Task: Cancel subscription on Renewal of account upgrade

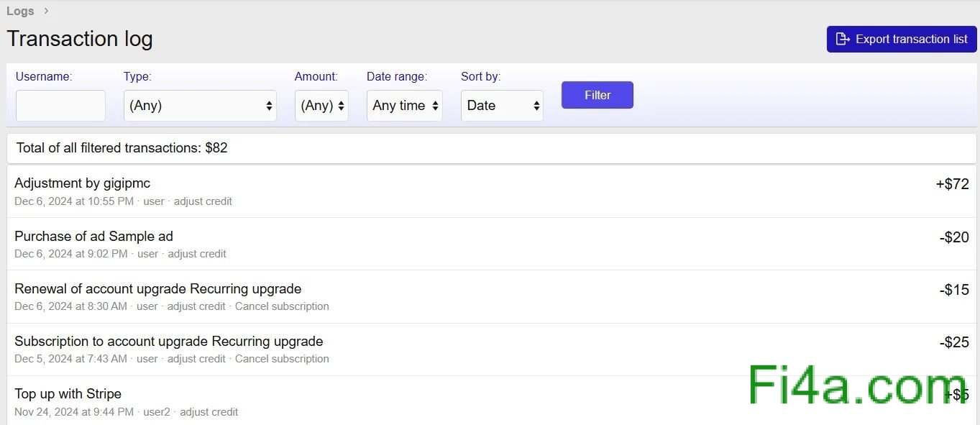Action: (282, 306)
